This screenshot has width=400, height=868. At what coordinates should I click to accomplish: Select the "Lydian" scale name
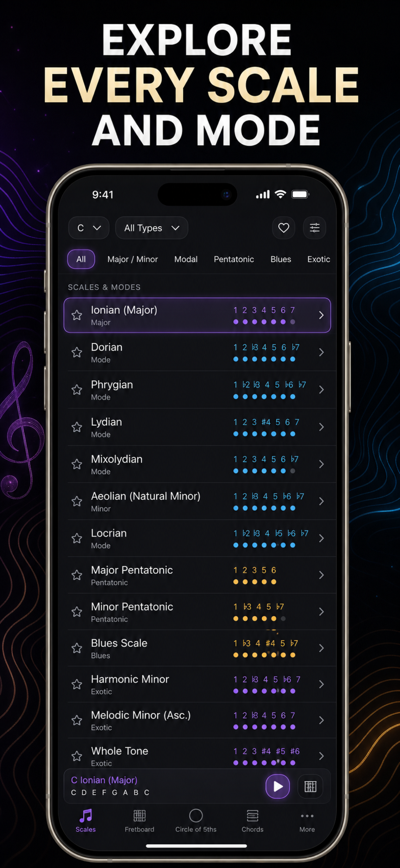coord(106,422)
